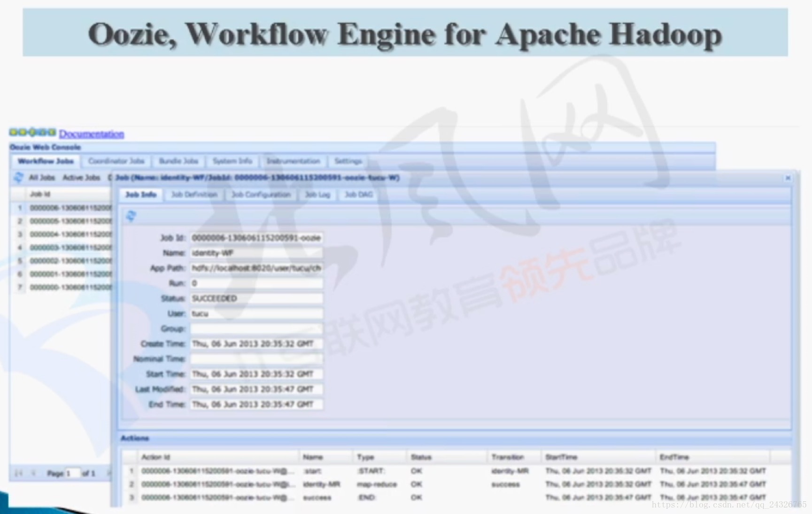This screenshot has height=514, width=812.
Task: Click the page number field
Action: pyautogui.click(x=72, y=473)
